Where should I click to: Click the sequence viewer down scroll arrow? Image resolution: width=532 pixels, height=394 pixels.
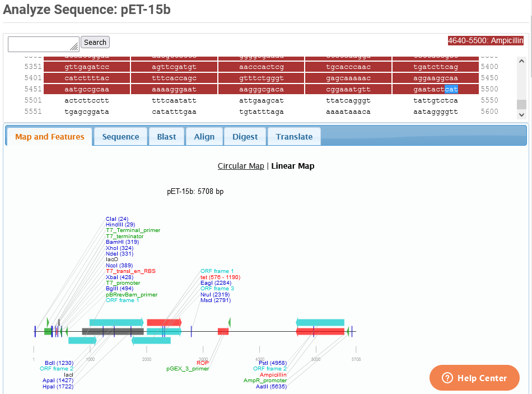(521, 115)
